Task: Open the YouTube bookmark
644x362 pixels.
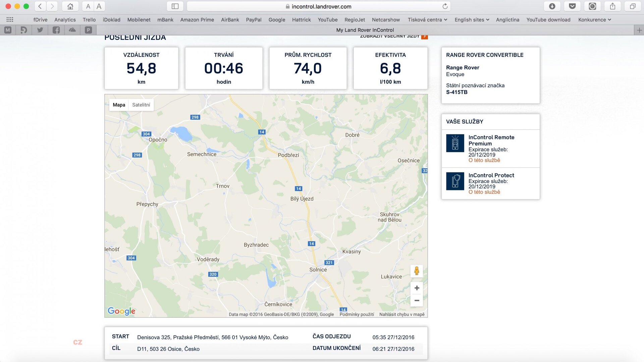Action: [x=327, y=20]
